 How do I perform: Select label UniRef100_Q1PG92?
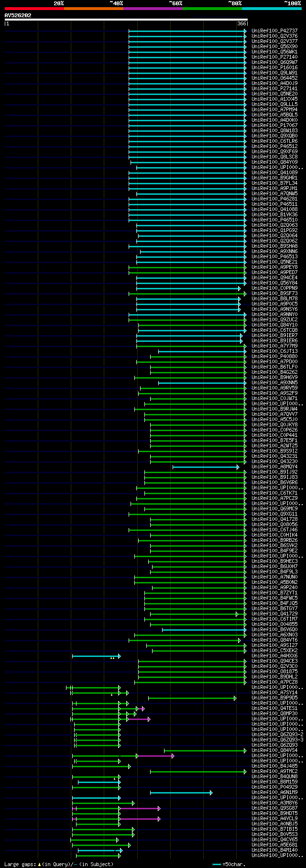[274, 231]
